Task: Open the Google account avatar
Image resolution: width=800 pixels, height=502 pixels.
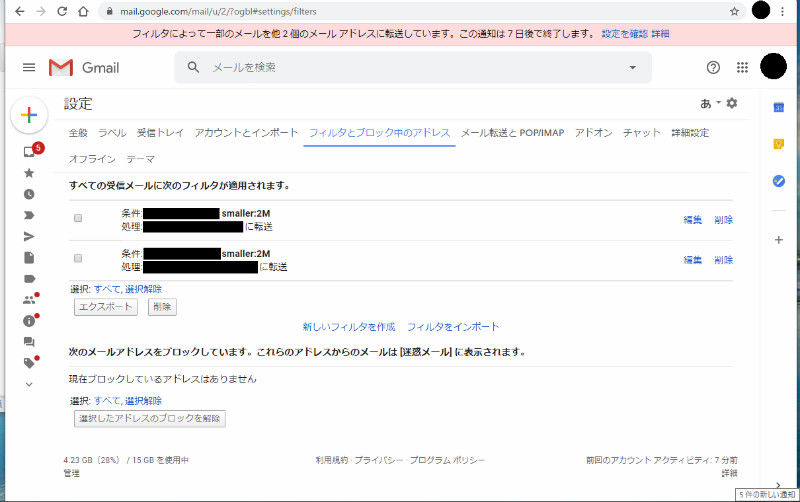Action: coord(773,66)
